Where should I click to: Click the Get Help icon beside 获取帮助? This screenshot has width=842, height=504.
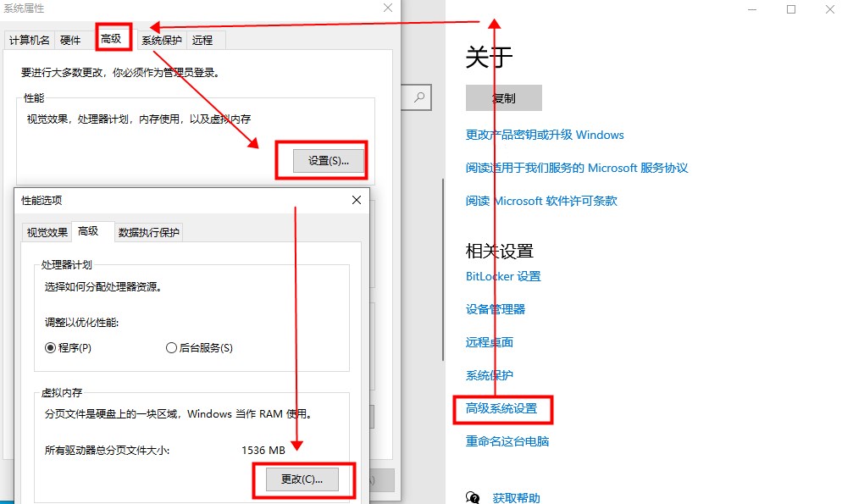pyautogui.click(x=474, y=498)
